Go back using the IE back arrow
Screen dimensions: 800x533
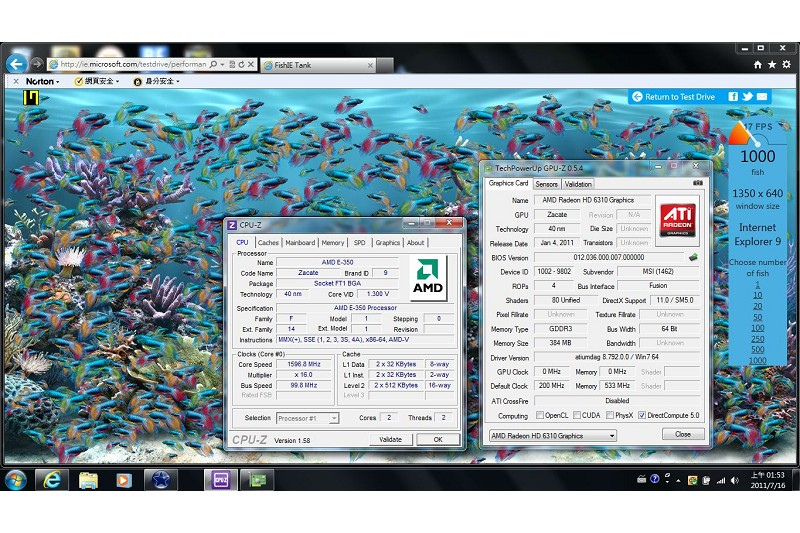pos(17,64)
